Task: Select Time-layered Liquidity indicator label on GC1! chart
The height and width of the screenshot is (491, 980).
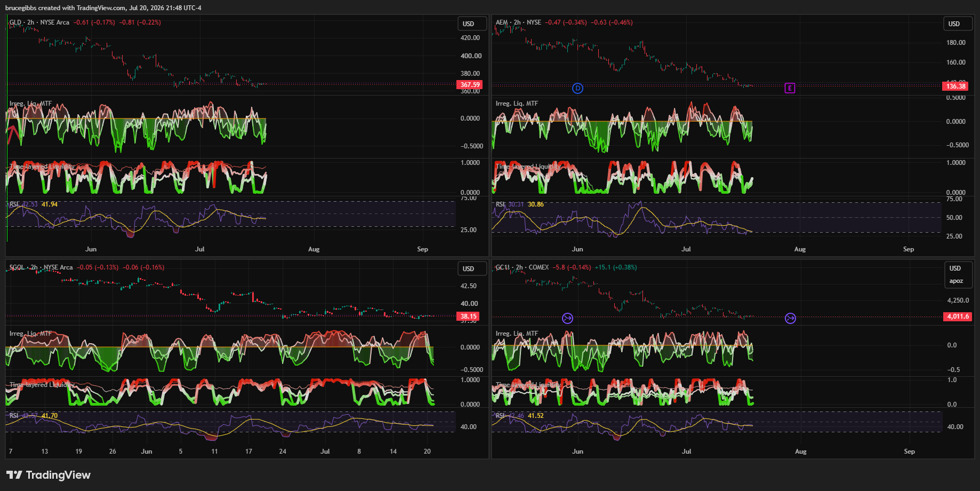Action: (528, 385)
